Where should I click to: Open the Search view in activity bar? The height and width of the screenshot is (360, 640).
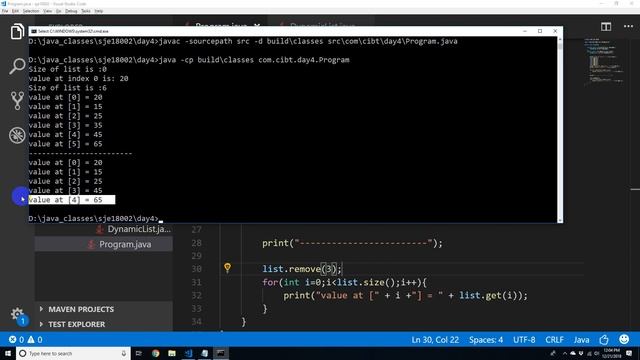click(x=17, y=66)
